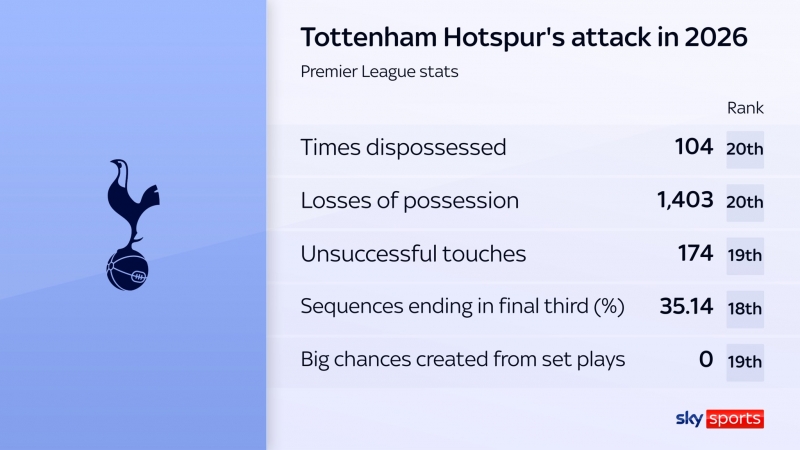The width and height of the screenshot is (800, 450).
Task: Click the 20th rank badge for Times dispossessed
Action: [745, 149]
